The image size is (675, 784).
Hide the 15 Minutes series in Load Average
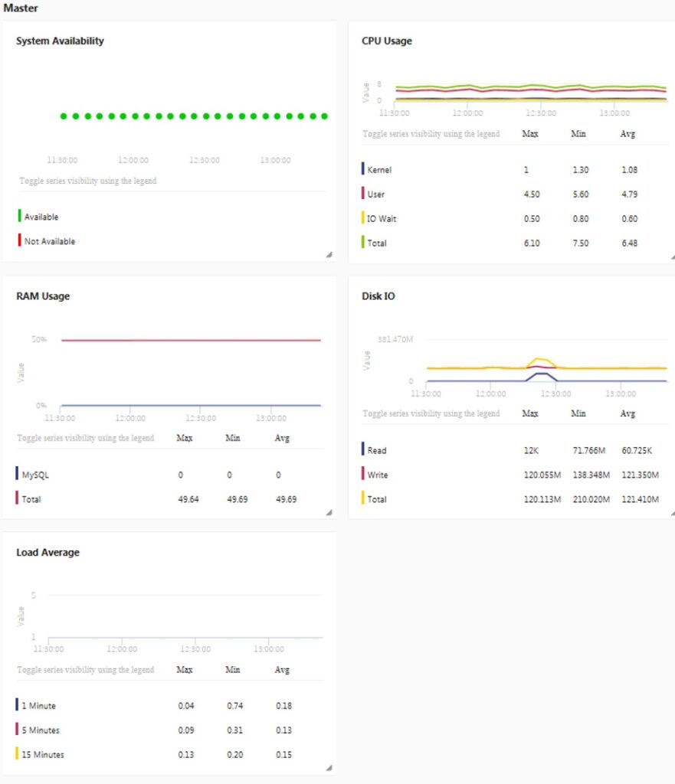coord(42,754)
